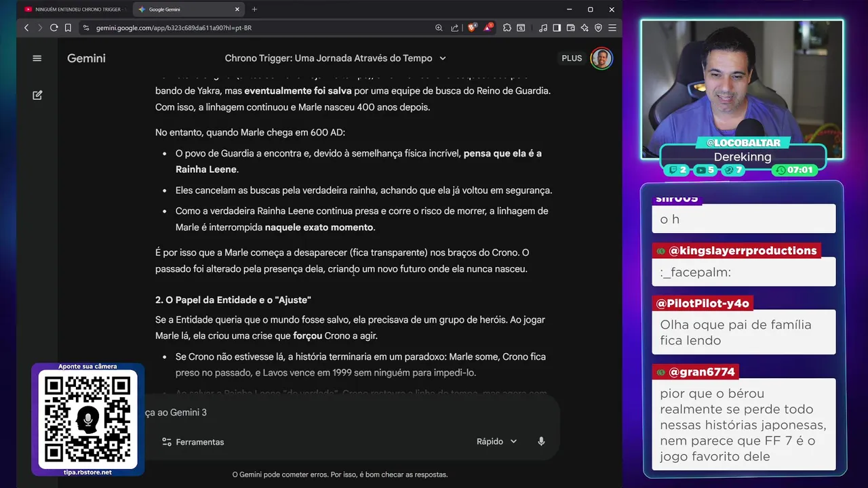Reload the Gemini page
868x488 pixels.
[x=54, y=28]
